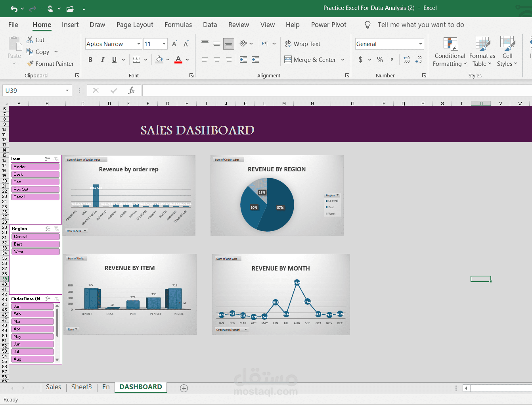Open the font name dropdown
The image size is (532, 405).
[x=139, y=44]
